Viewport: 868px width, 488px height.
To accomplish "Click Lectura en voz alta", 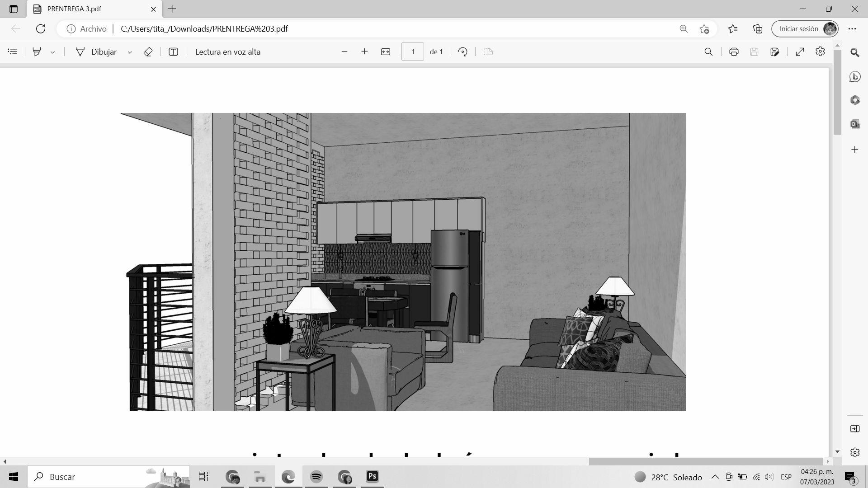I will (227, 52).
